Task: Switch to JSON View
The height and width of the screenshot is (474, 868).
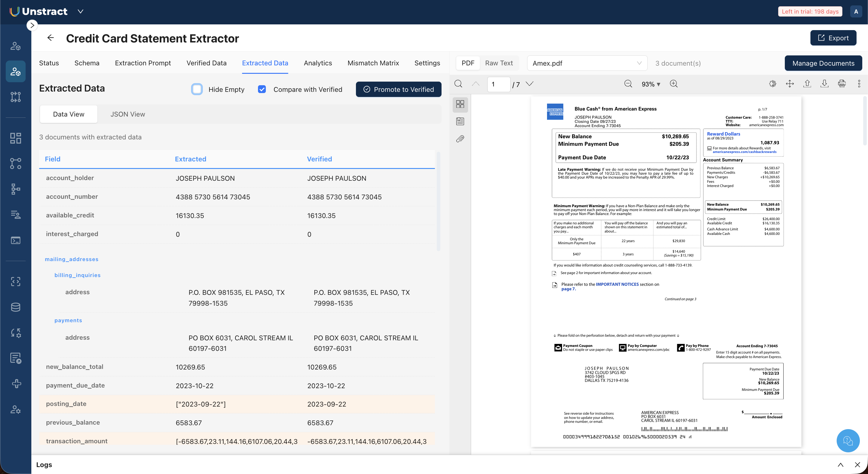Action: click(x=128, y=114)
